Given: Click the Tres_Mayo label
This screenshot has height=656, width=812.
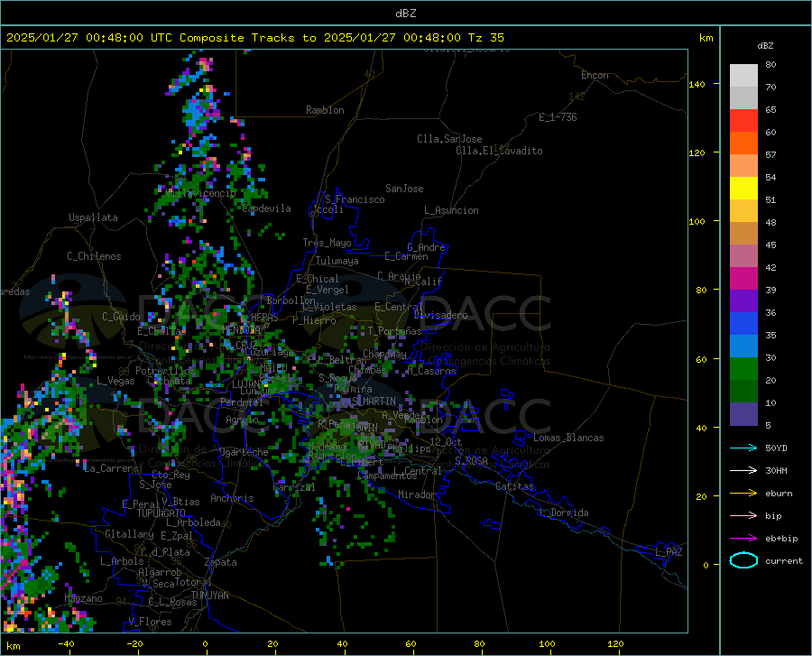Looking at the screenshot, I should [x=327, y=243].
